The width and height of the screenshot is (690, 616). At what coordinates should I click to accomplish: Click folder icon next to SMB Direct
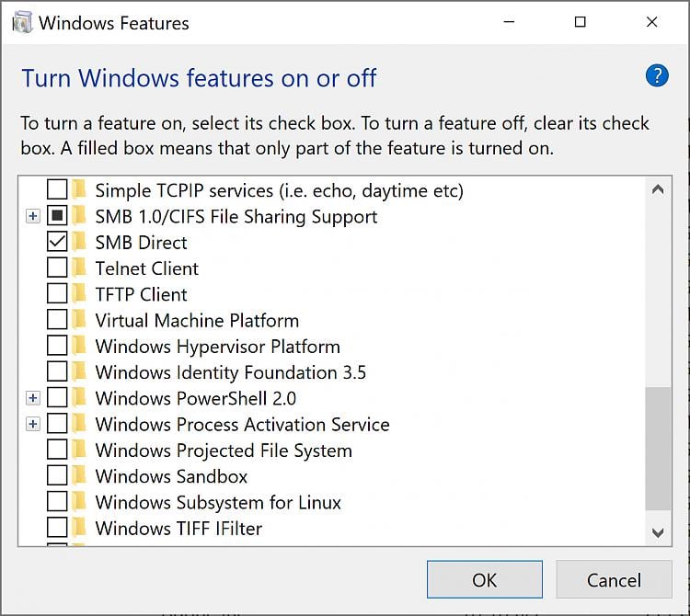(x=79, y=243)
